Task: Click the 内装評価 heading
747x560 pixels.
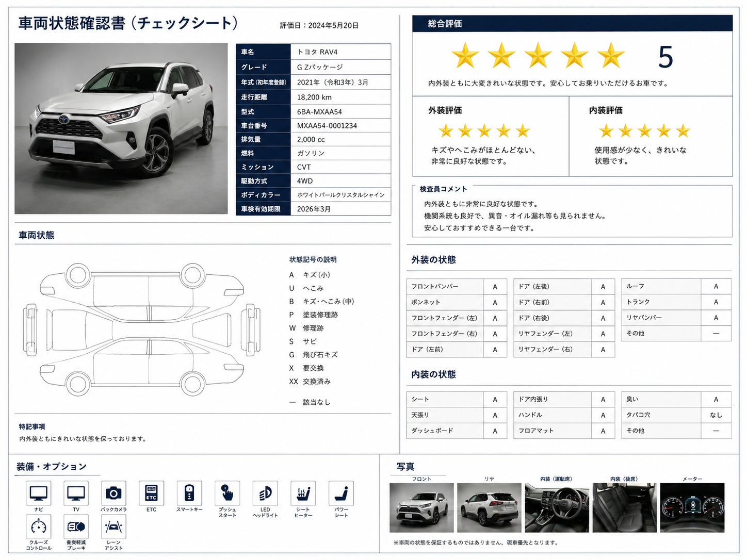Action: [x=606, y=110]
